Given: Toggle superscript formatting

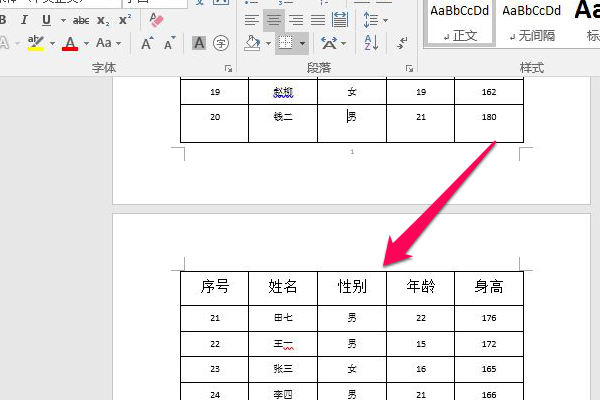Looking at the screenshot, I should coord(125,20).
